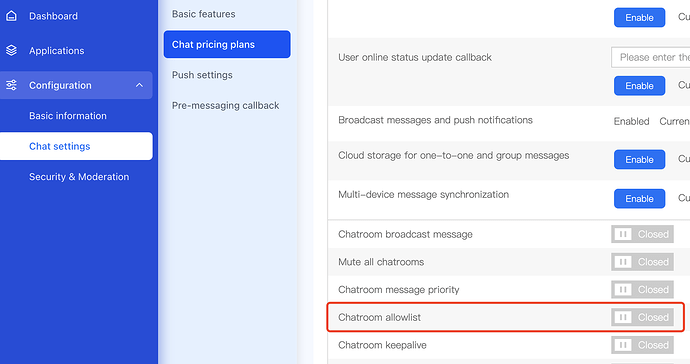
Task: Enable User online status update callback
Action: [639, 86]
